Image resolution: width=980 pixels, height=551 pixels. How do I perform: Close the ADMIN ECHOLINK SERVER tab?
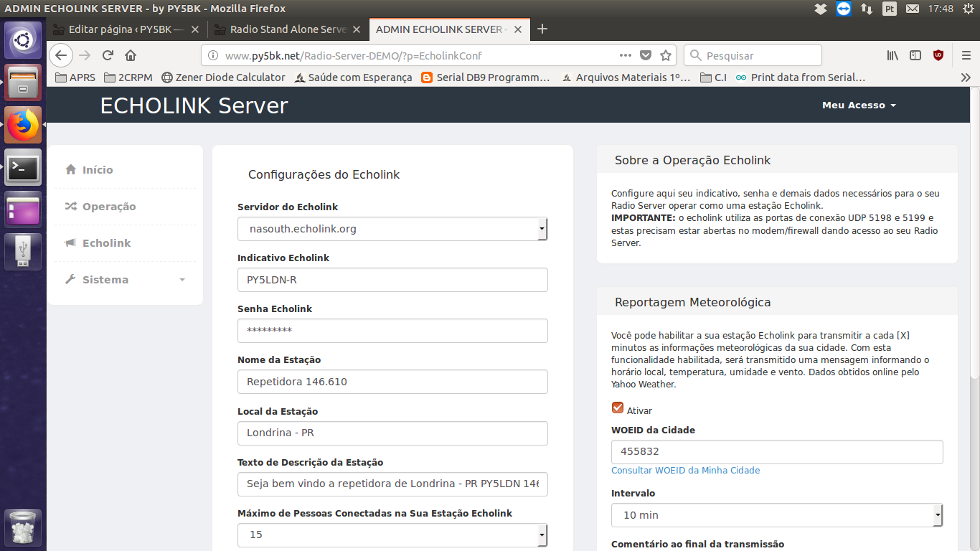click(519, 29)
